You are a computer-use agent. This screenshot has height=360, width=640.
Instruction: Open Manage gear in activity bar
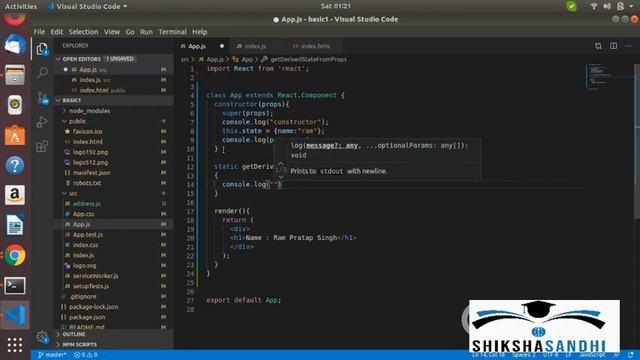point(42,337)
